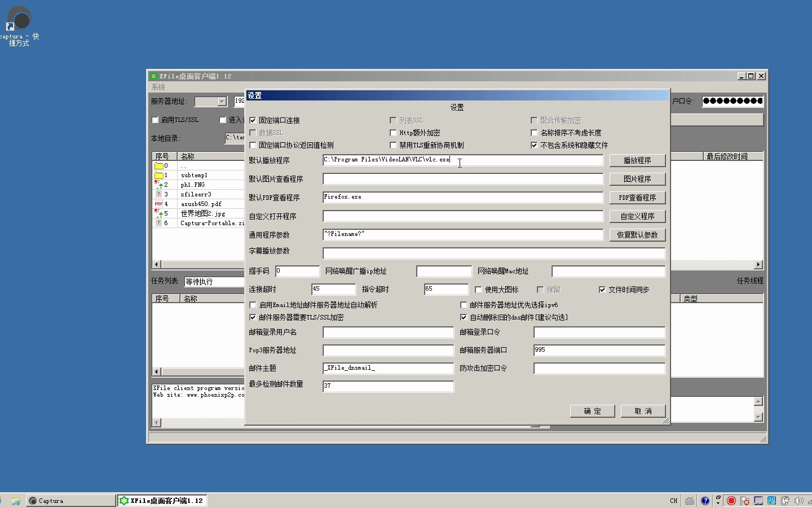Click the right arrow of file list scrollbar
Viewport: 812px width, 508px height.
(x=758, y=264)
